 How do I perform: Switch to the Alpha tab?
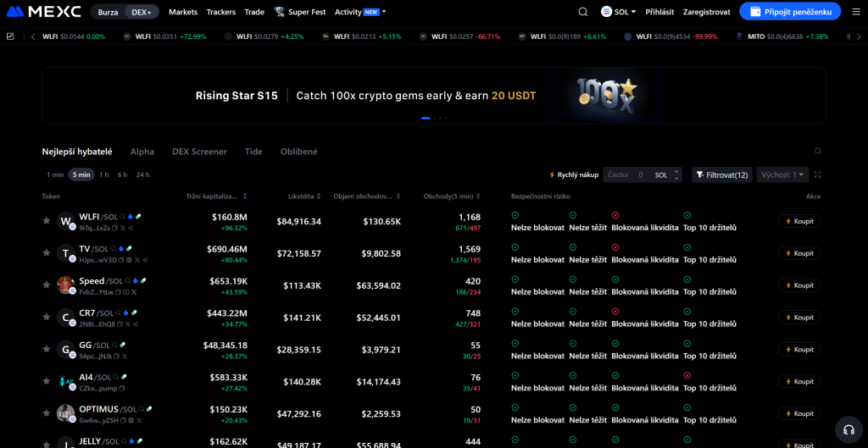coord(142,152)
